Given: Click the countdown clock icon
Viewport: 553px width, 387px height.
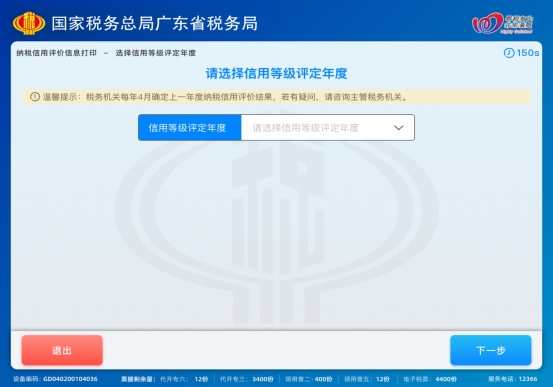Looking at the screenshot, I should [x=509, y=53].
